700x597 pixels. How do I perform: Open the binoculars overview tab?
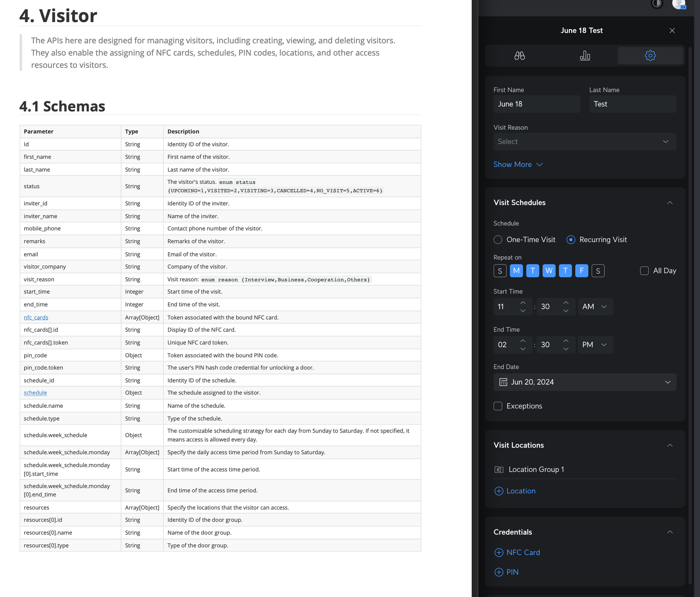(x=519, y=56)
